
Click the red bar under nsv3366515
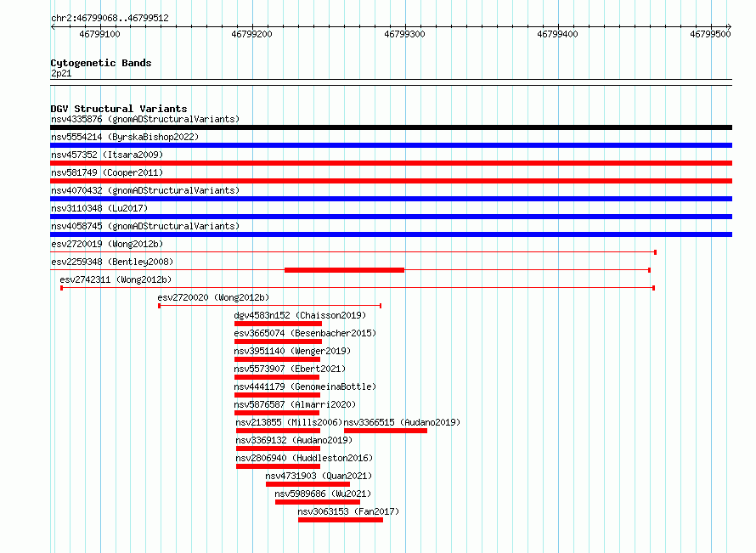click(386, 431)
